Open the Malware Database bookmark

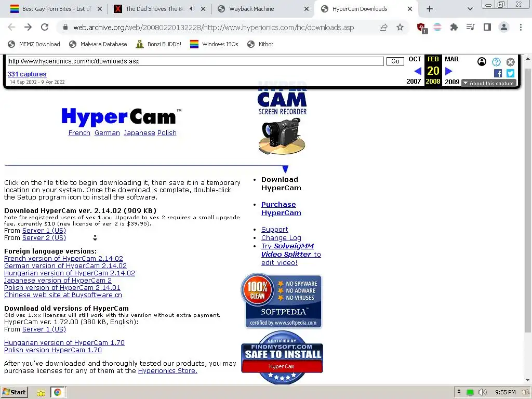[98, 44]
